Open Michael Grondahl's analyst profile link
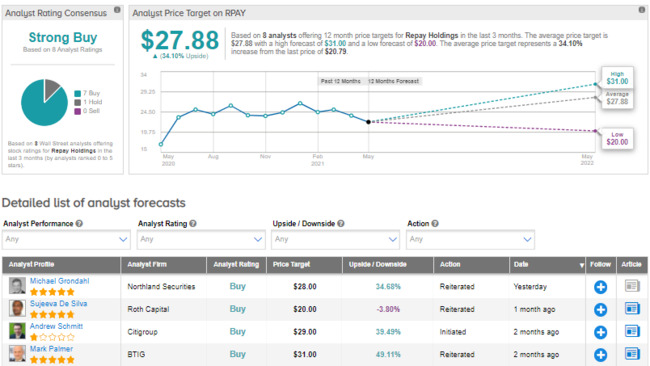The width and height of the screenshot is (650, 366). 59,281
